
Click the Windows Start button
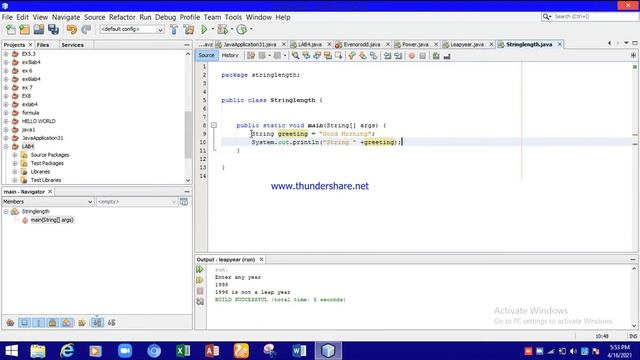[x=11, y=351]
